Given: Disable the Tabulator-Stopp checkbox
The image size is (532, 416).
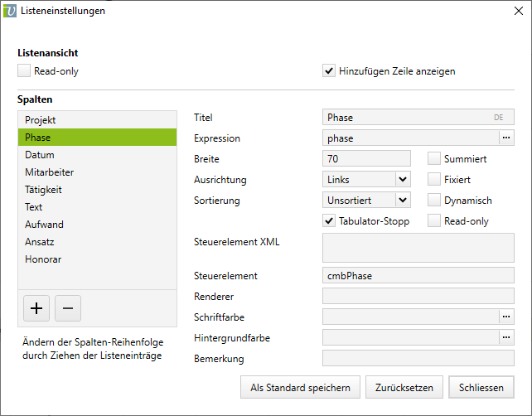Looking at the screenshot, I should [329, 221].
